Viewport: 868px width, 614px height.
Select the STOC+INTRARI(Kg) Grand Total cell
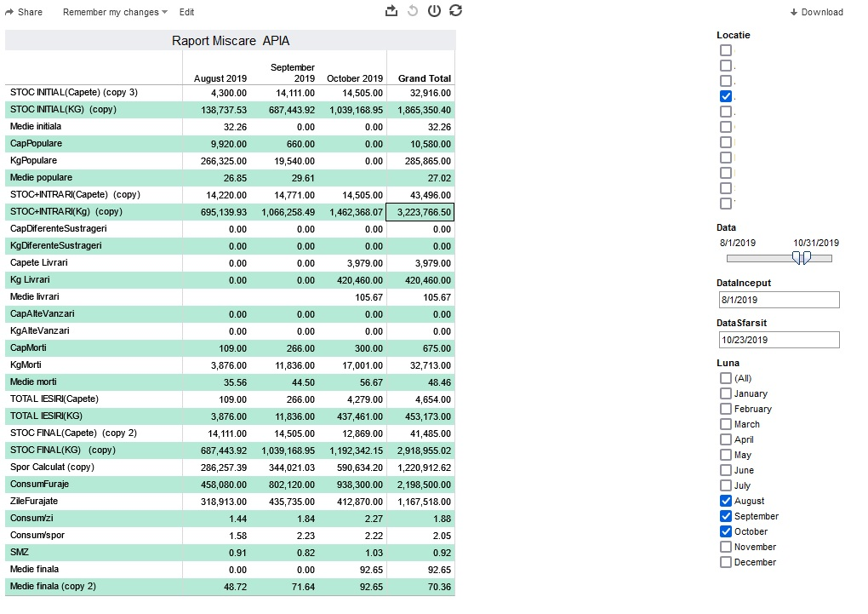coord(420,212)
